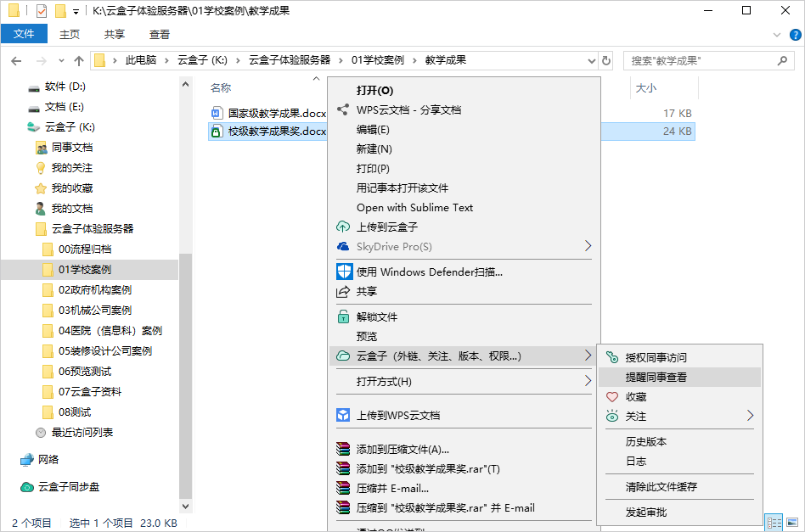This screenshot has height=532, width=805.
Task: Click the person icon beside 我的文档
Action: 41,208
